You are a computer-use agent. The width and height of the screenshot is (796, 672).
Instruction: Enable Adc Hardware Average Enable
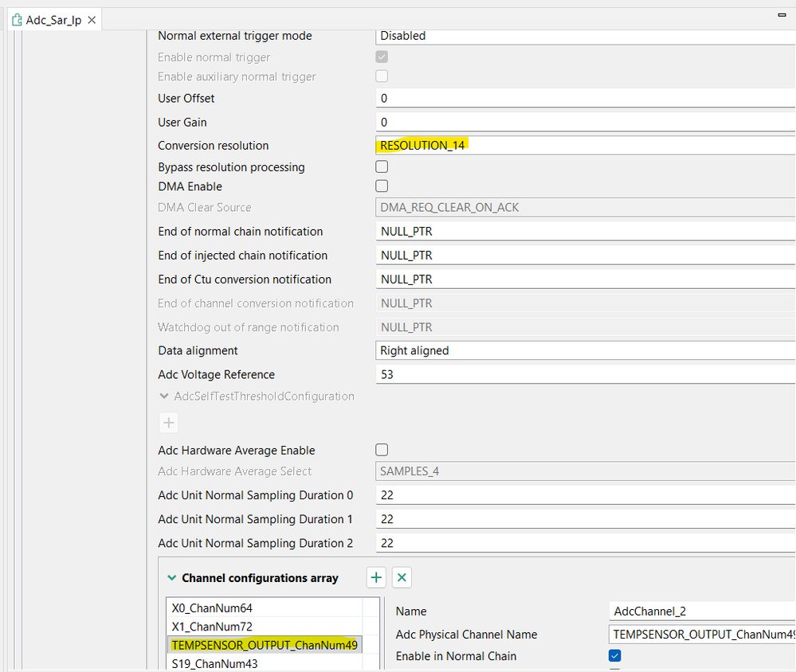pos(381,449)
